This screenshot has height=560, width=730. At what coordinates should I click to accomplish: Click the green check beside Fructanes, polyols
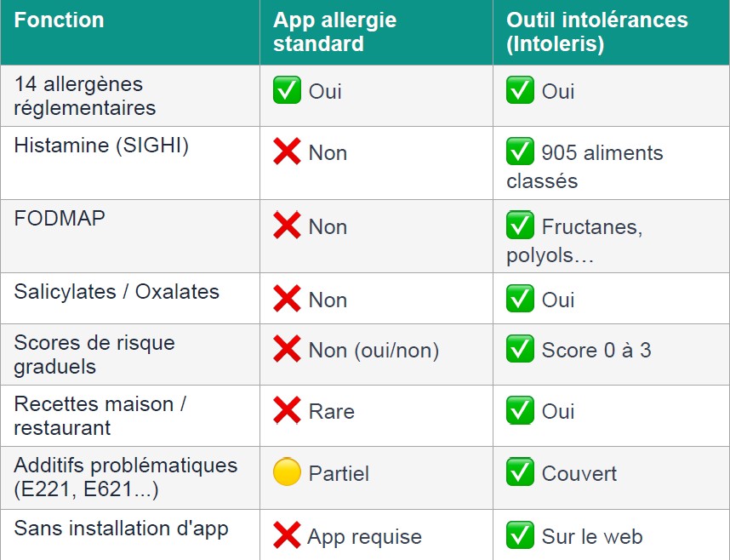[x=520, y=226]
